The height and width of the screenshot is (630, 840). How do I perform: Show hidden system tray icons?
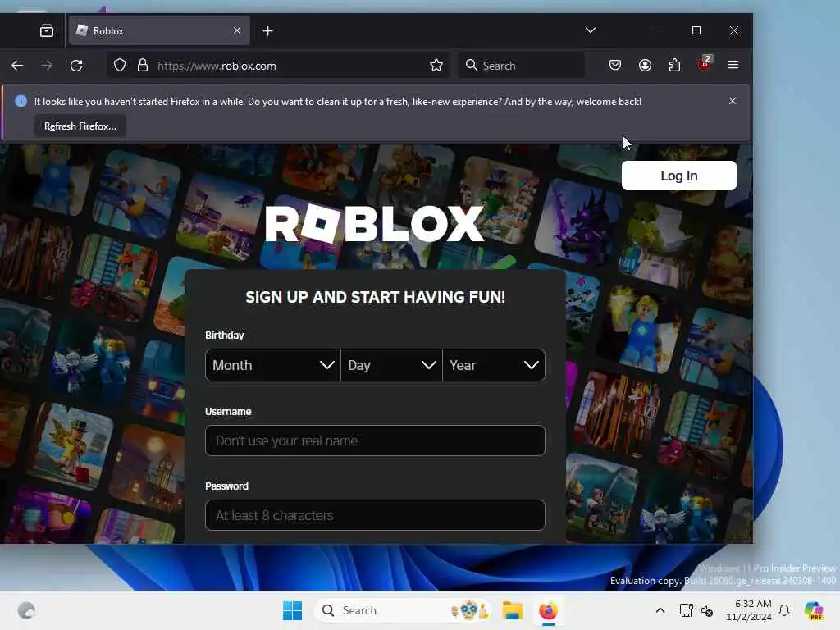tap(660, 610)
